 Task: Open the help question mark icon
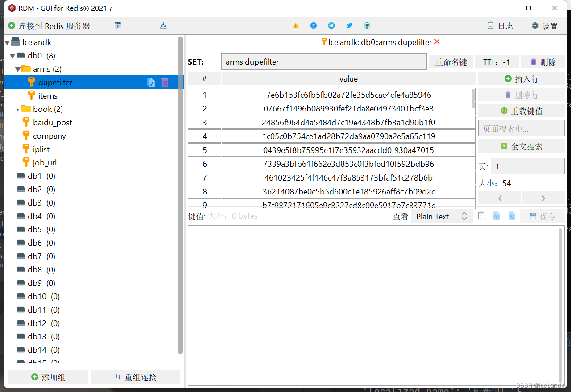(314, 26)
